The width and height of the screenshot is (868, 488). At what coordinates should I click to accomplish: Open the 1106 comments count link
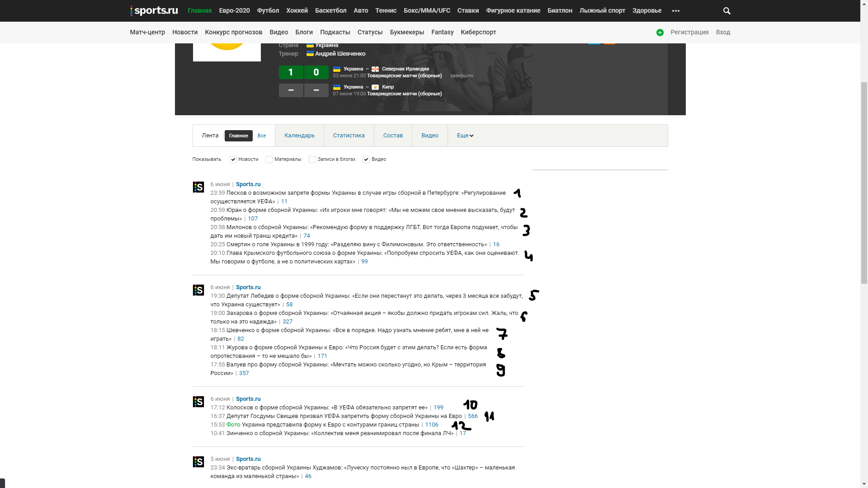pos(432,425)
